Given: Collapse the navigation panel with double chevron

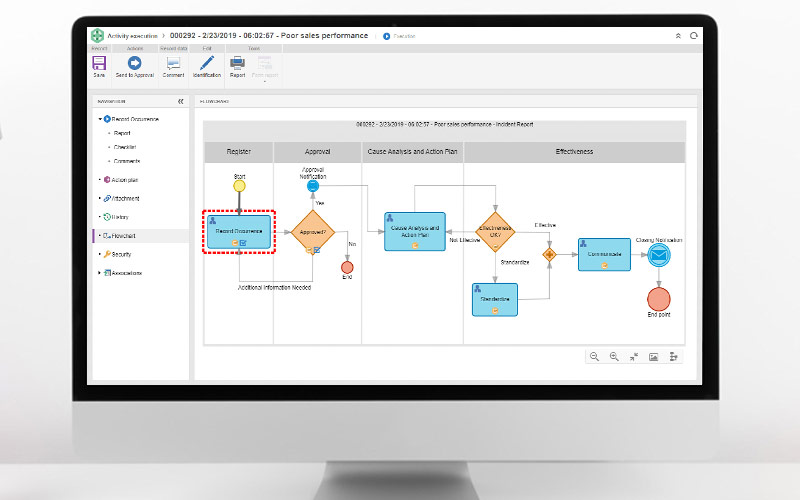Looking at the screenshot, I should (181, 101).
